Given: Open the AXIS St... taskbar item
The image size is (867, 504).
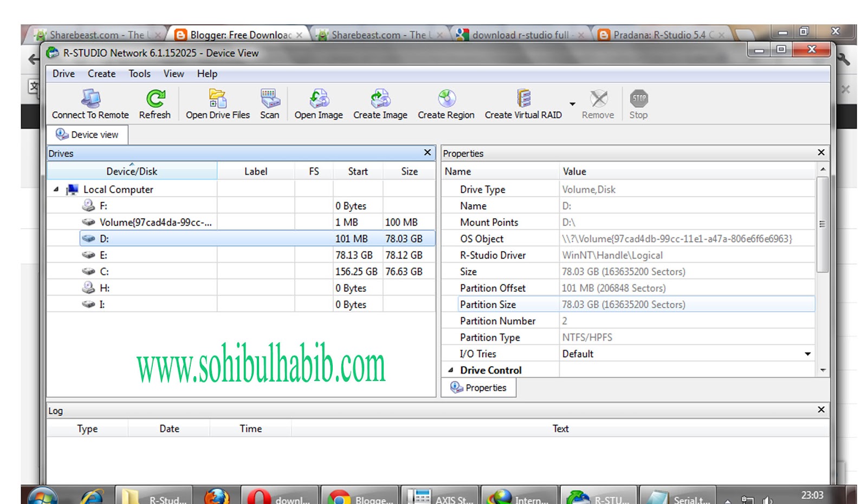Looking at the screenshot, I should tap(439, 496).
